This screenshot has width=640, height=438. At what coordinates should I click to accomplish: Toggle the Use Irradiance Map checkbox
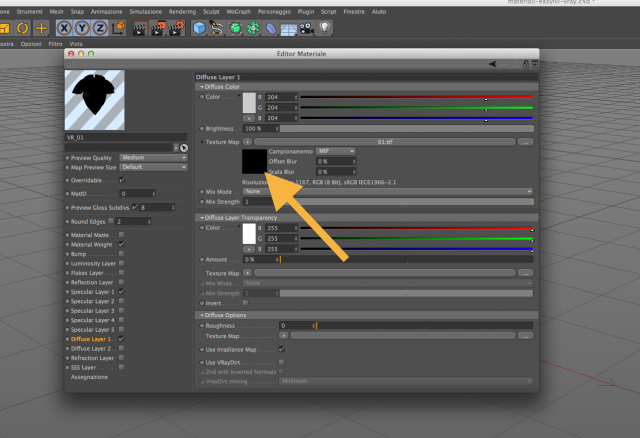point(281,349)
